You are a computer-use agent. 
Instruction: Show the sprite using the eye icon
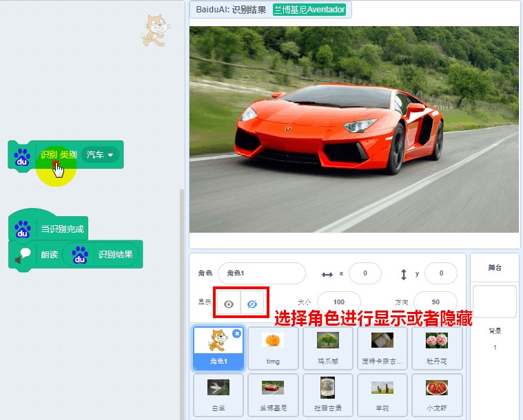[229, 304]
